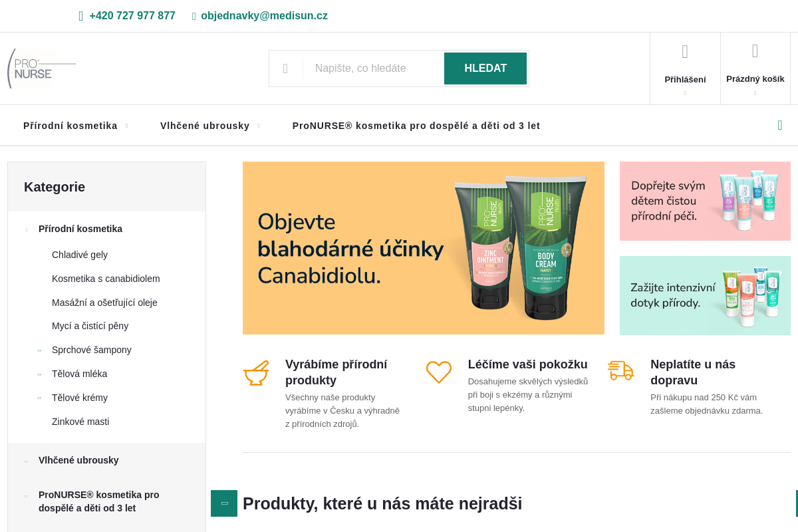This screenshot has width=798, height=532.
Task: Call the phone number +420 727 977 877
Action: click(132, 16)
